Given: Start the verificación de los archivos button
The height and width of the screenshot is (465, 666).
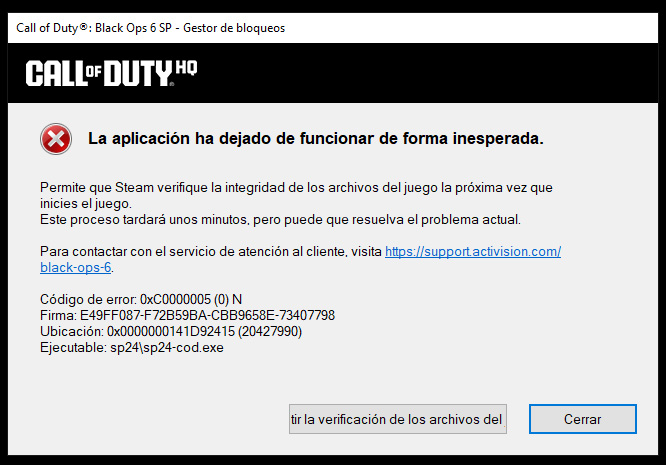Looking at the screenshot, I should click(x=398, y=419).
